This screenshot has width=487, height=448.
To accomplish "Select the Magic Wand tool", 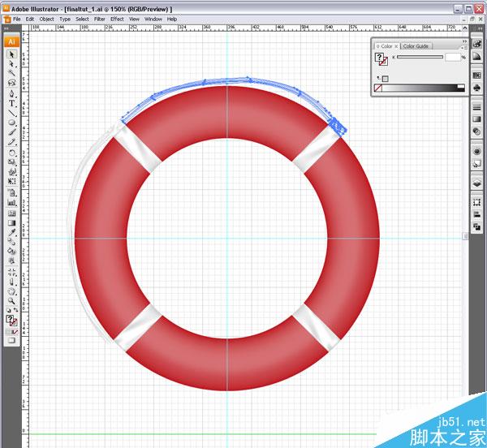I will (x=11, y=73).
